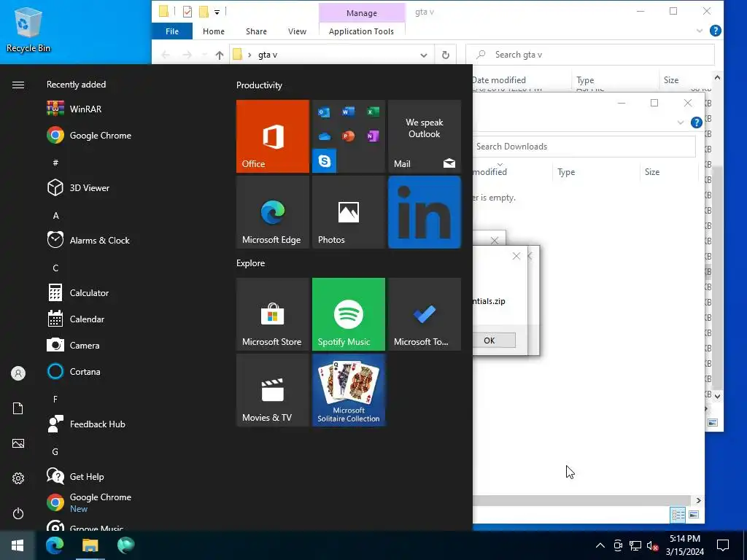Expand the gta v address bar dropdown
Viewport: 747px width, 560px height.
pos(424,55)
